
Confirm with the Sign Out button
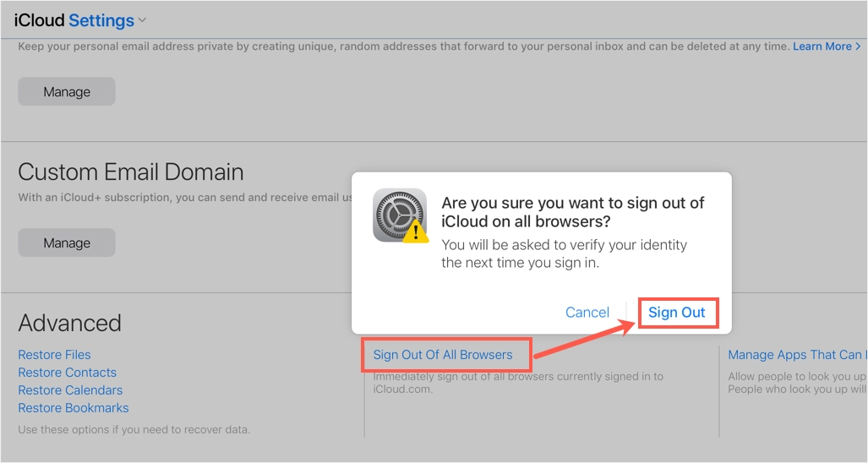point(677,313)
